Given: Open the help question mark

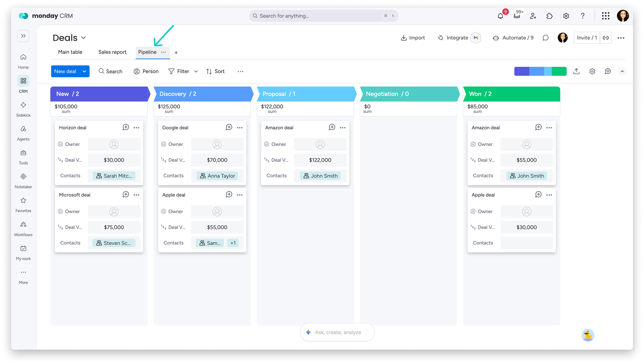Looking at the screenshot, I should [x=582, y=16].
